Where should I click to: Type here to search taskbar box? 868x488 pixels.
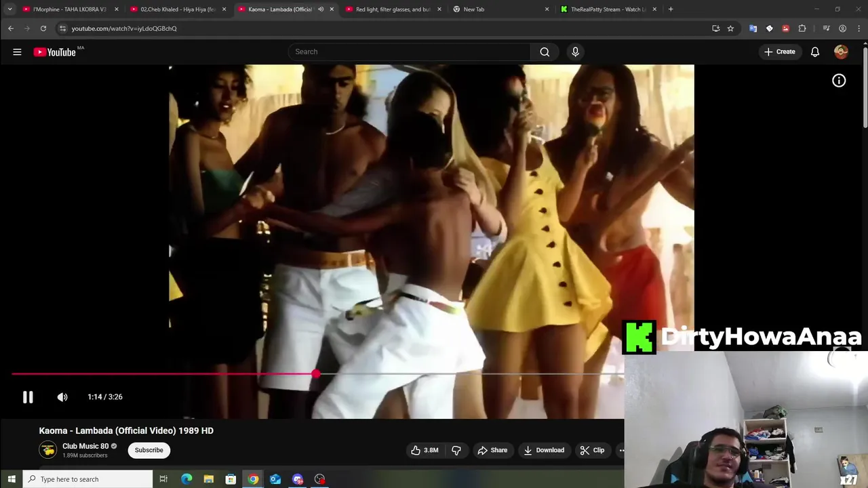pos(88,479)
